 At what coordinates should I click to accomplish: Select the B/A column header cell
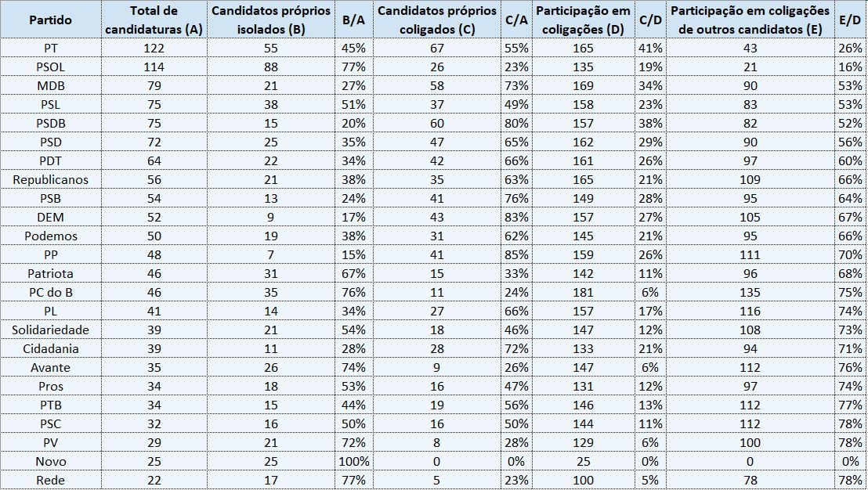click(x=353, y=20)
